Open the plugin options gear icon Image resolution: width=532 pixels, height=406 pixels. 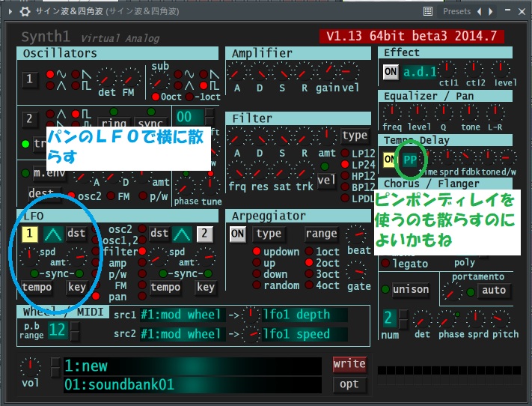click(25, 11)
